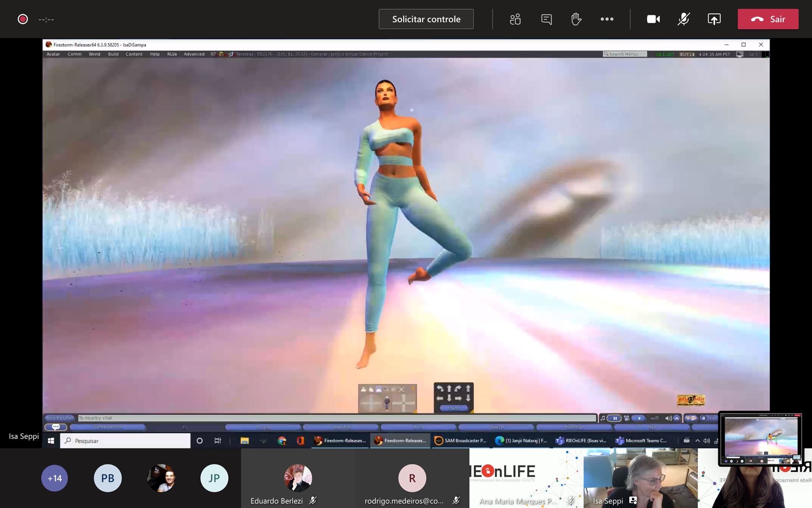This screenshot has width=812, height=508.
Task: Open the Firestorm Build menu
Action: point(113,54)
